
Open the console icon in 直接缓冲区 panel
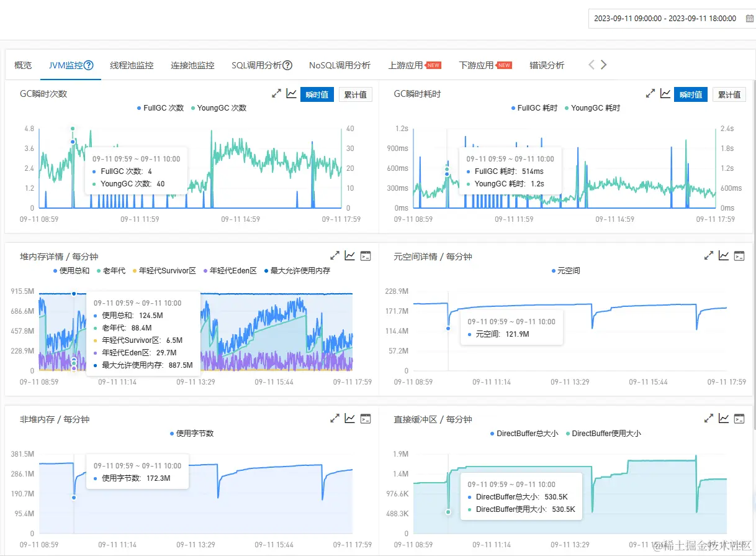tap(739, 419)
